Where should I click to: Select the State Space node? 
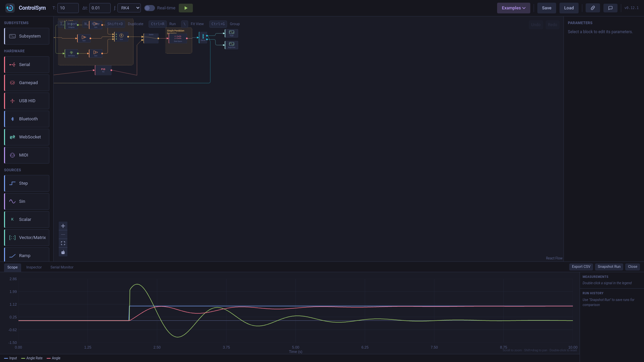[178, 38]
